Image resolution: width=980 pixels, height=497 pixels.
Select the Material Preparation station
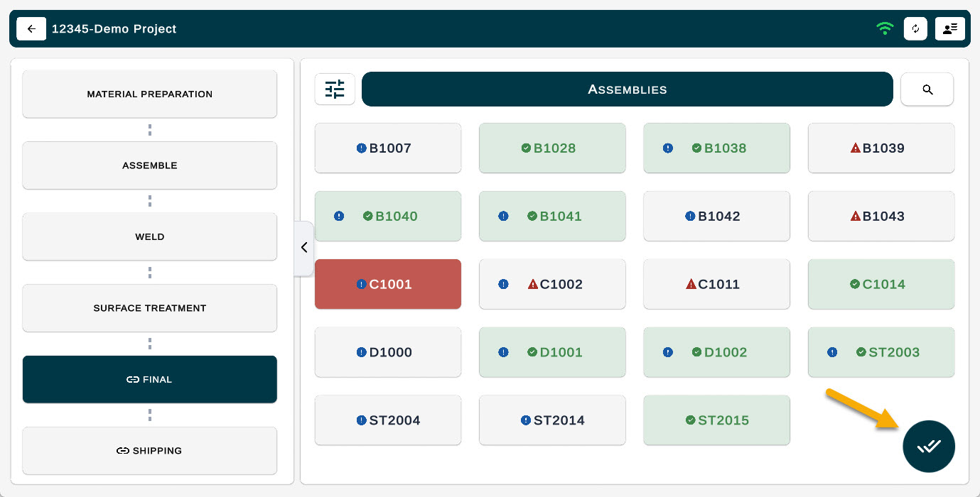[x=149, y=94]
